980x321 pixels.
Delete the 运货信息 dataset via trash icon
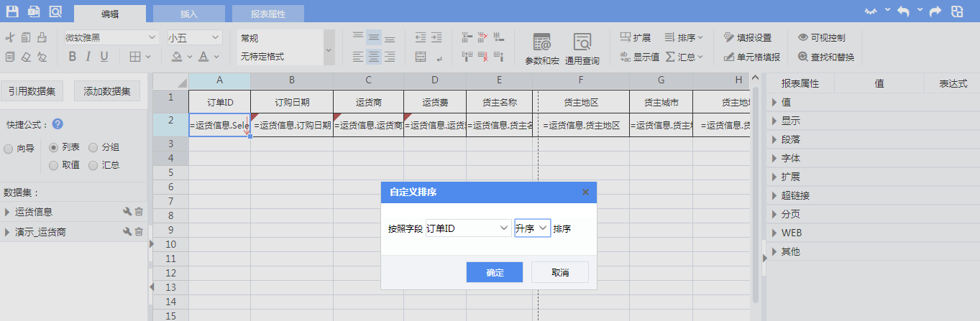click(139, 212)
